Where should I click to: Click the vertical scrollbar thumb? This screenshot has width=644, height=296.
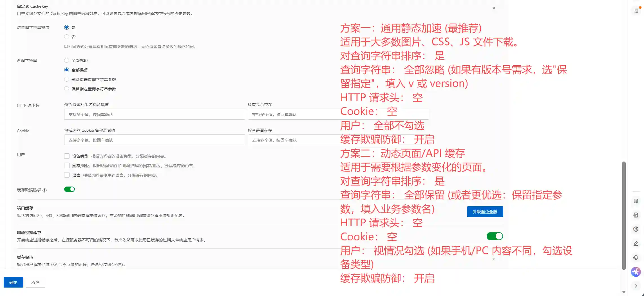[624, 216]
